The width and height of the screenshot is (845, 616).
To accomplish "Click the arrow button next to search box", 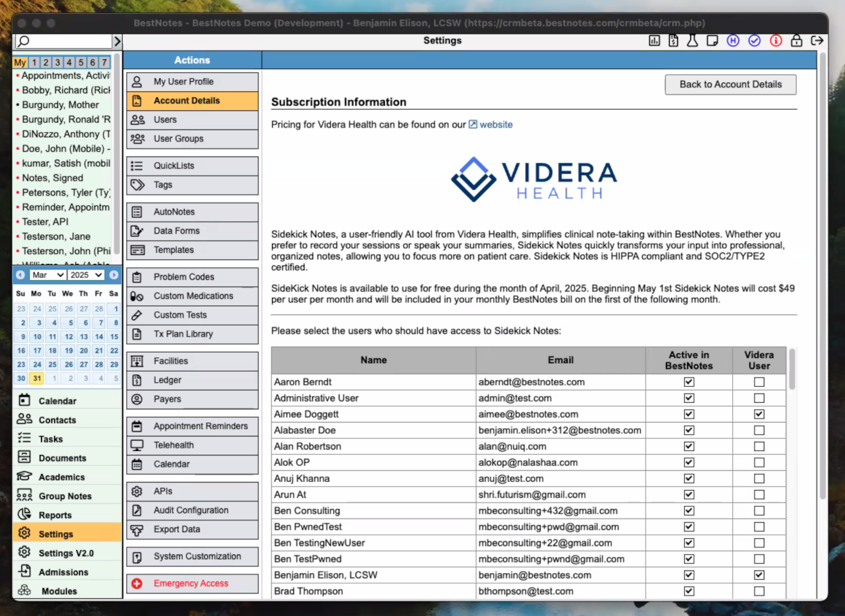I will click(x=118, y=42).
